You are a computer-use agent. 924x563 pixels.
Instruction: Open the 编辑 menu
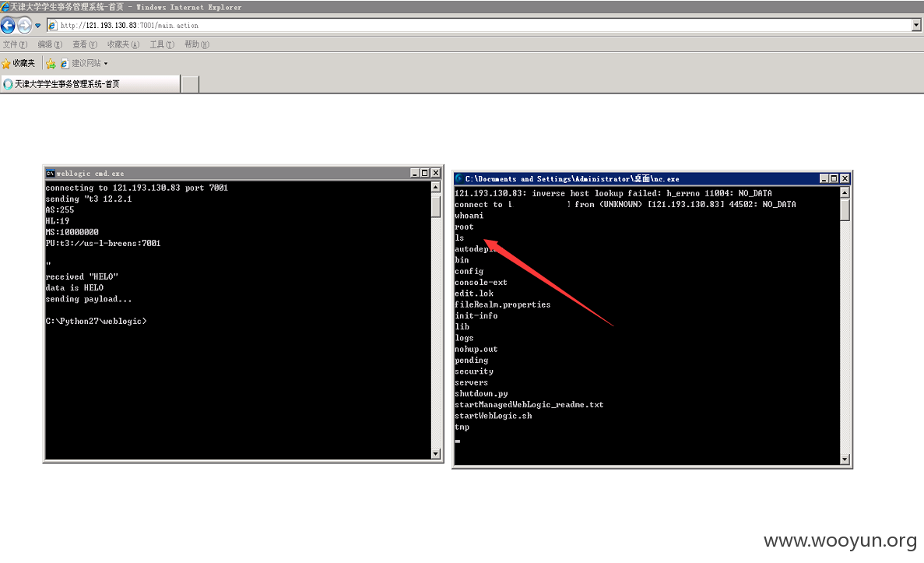point(50,44)
